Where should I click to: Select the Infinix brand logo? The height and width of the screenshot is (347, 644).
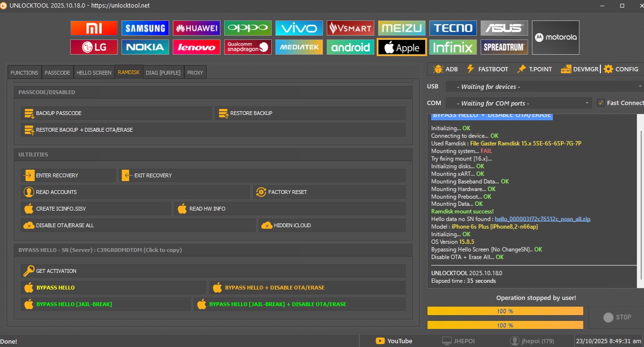point(453,47)
